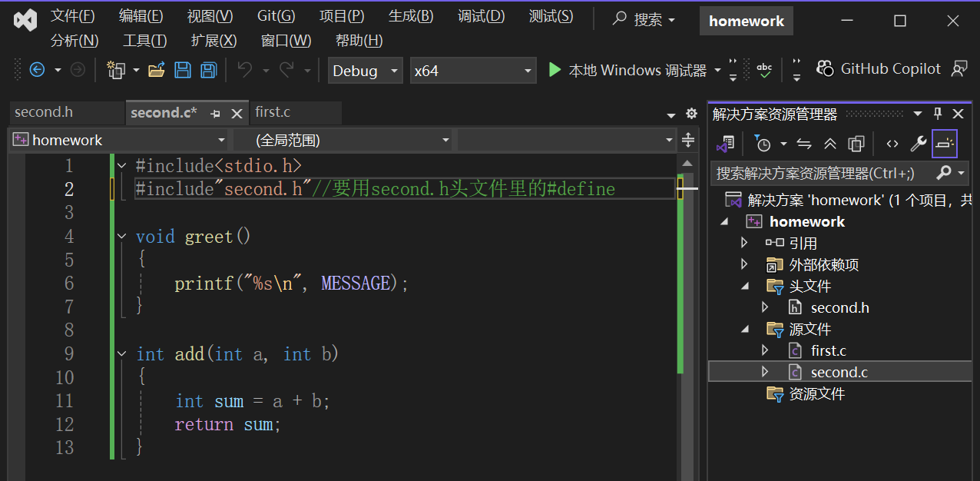Start the local Windows debugger play icon

tap(555, 70)
